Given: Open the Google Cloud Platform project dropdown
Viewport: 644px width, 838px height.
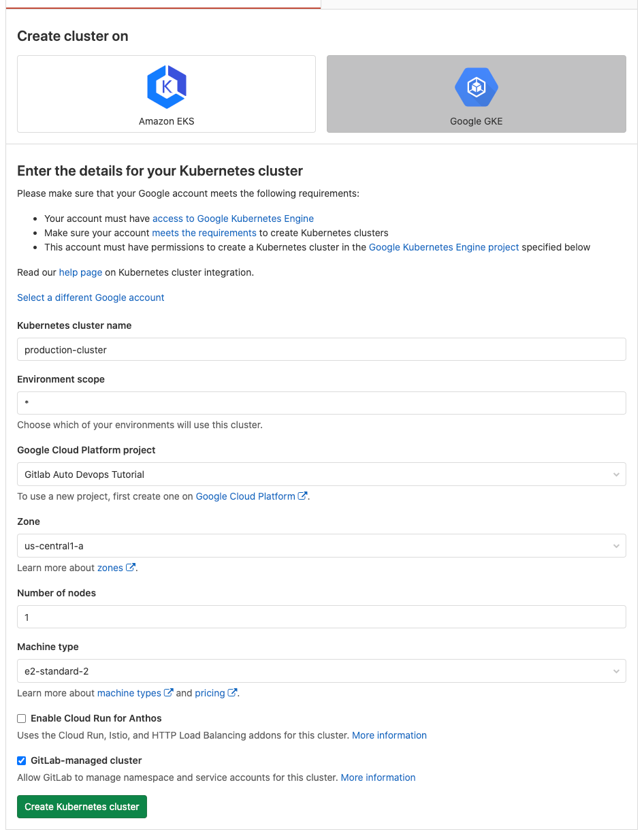Looking at the screenshot, I should click(321, 474).
